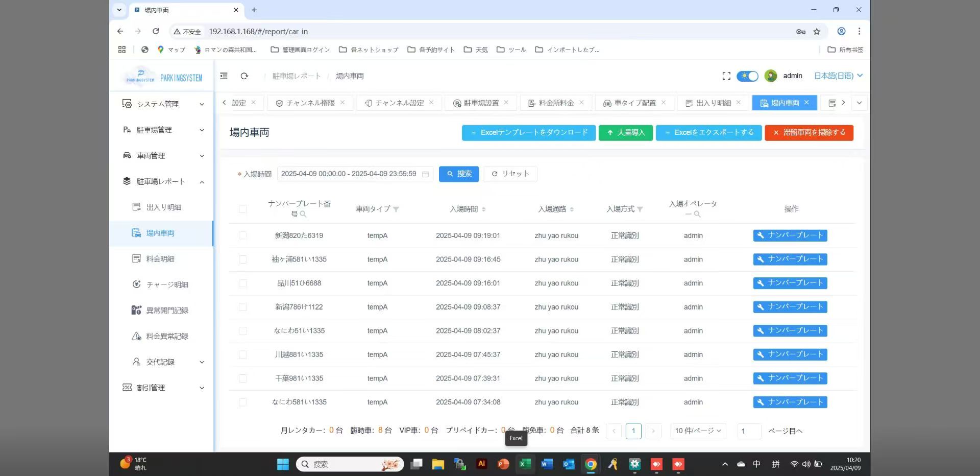Enter fullscreen using the fullscreen icon
This screenshot has width=980, height=476.
(726, 76)
